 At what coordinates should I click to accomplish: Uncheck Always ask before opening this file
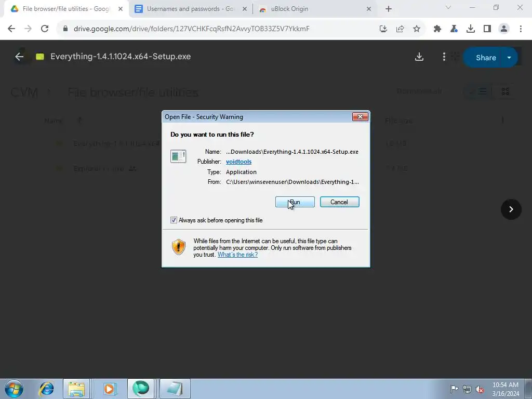coord(174,220)
